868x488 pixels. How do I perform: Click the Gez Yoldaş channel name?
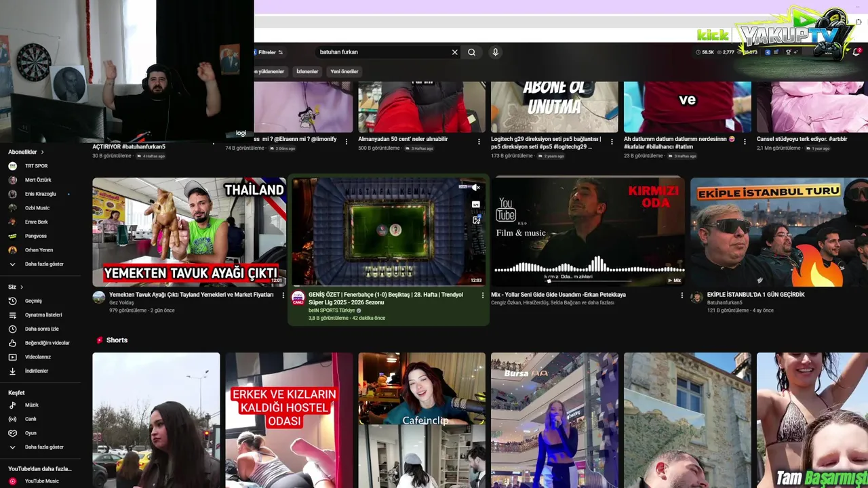(121, 303)
